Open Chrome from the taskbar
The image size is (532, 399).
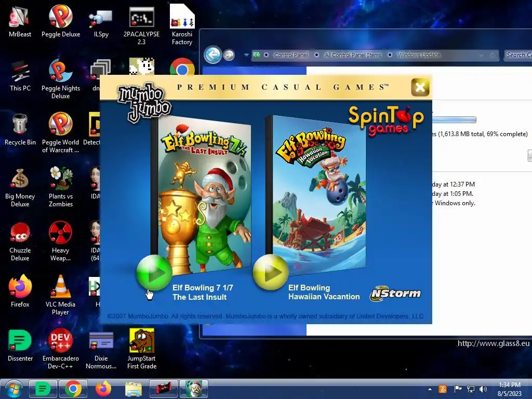click(73, 389)
